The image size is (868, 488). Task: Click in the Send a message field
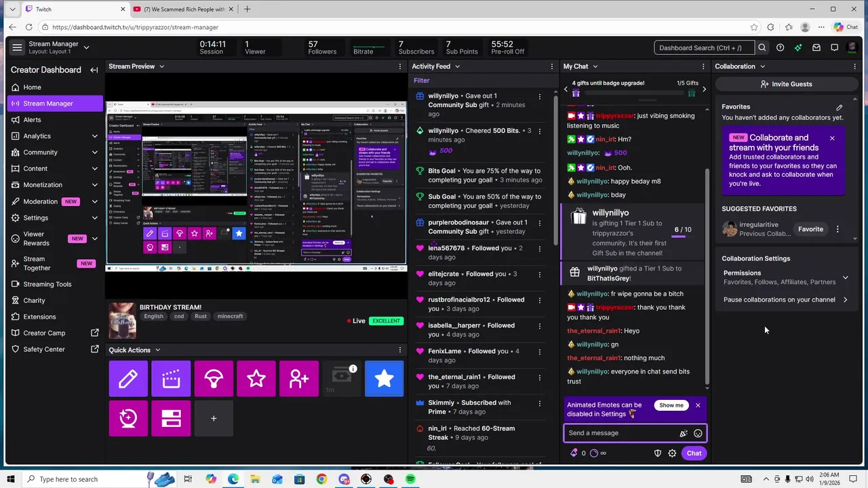(x=621, y=433)
